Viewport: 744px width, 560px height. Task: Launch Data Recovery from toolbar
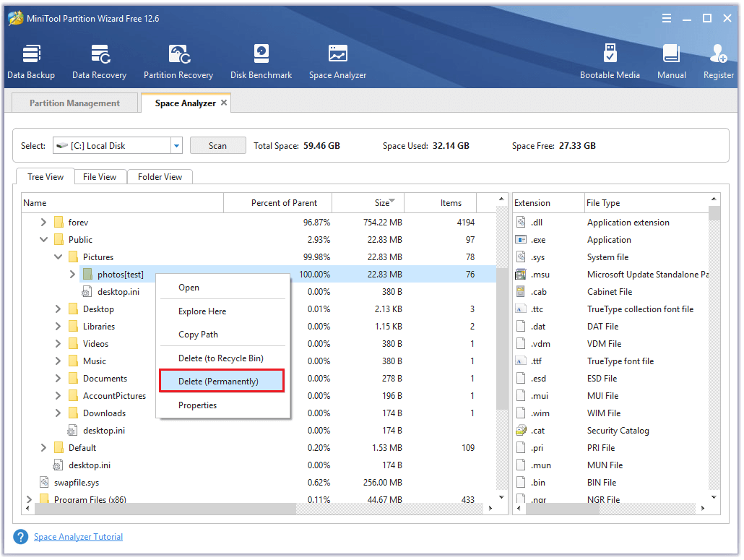99,61
